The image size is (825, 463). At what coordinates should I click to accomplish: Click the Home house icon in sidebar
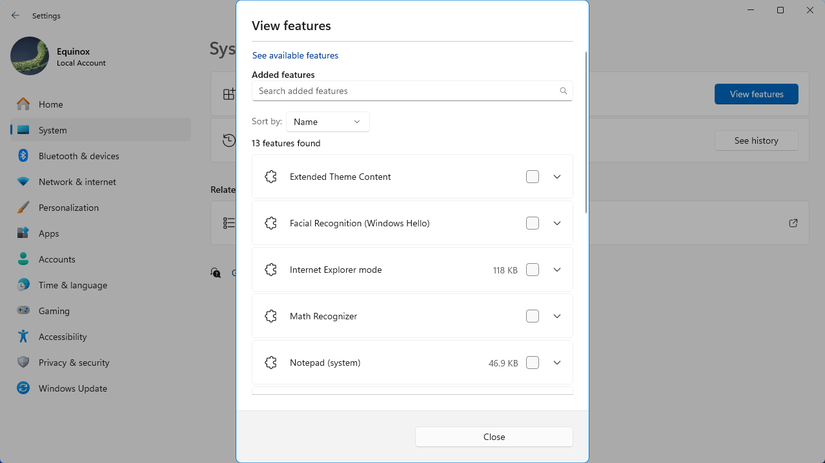coord(23,104)
